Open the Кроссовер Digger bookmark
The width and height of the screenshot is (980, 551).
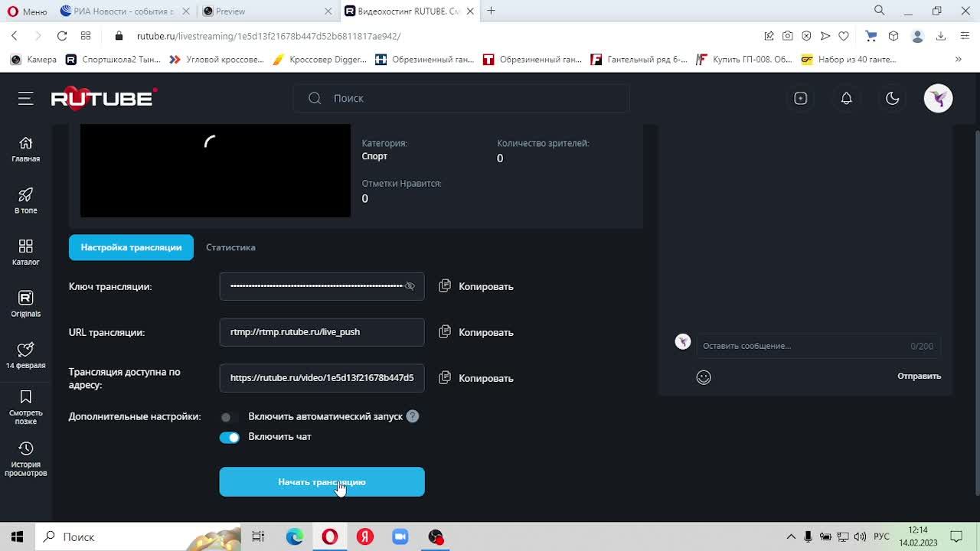tap(320, 59)
